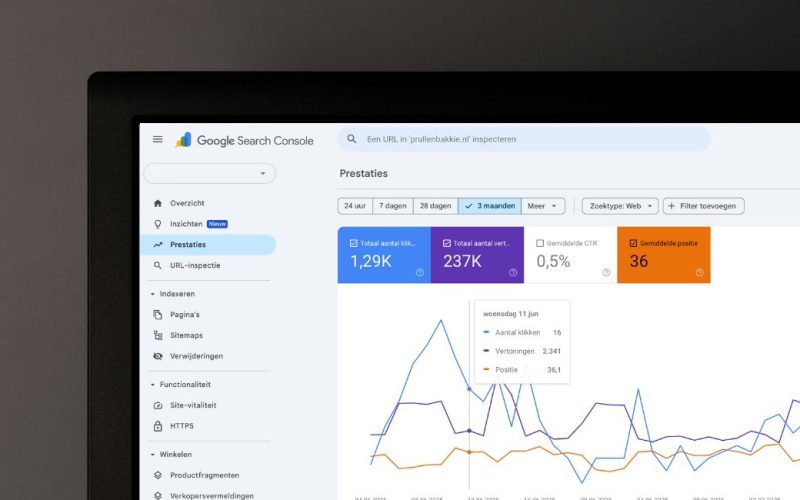Image resolution: width=800 pixels, height=500 pixels.
Task: Select the 28 dagen date range
Action: click(436, 206)
